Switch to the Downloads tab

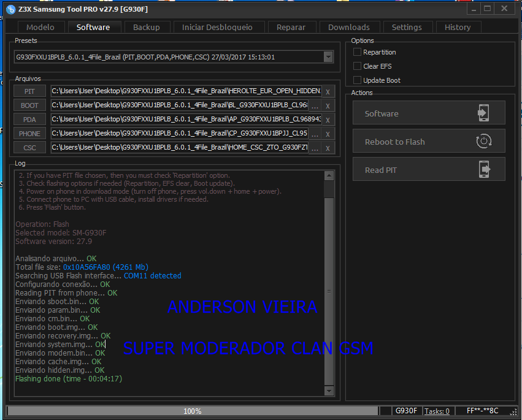(349, 28)
